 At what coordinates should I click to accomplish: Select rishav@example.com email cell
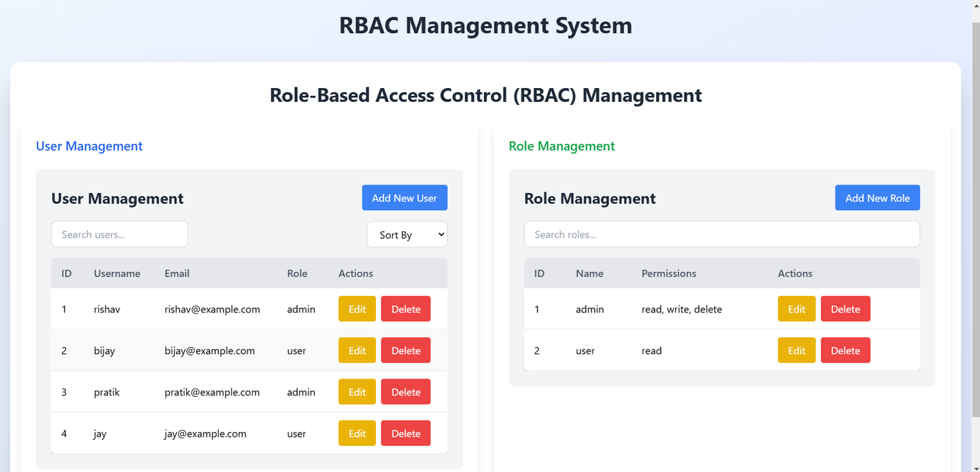coord(212,310)
